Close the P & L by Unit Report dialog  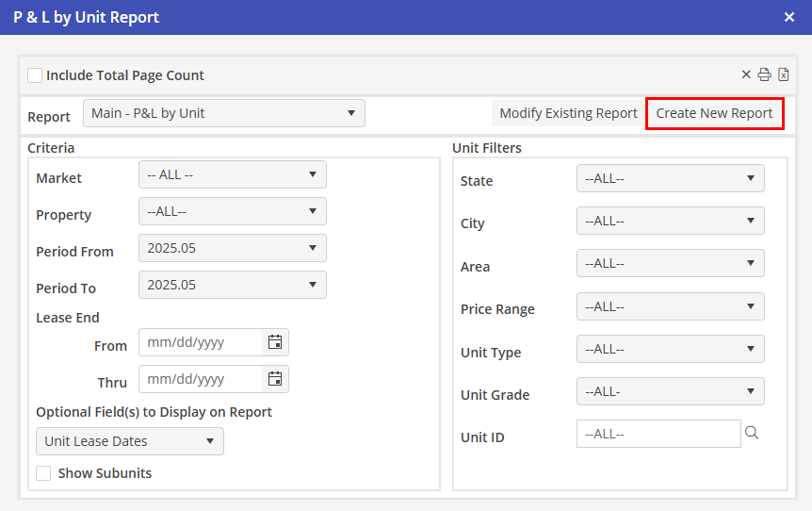tap(789, 17)
